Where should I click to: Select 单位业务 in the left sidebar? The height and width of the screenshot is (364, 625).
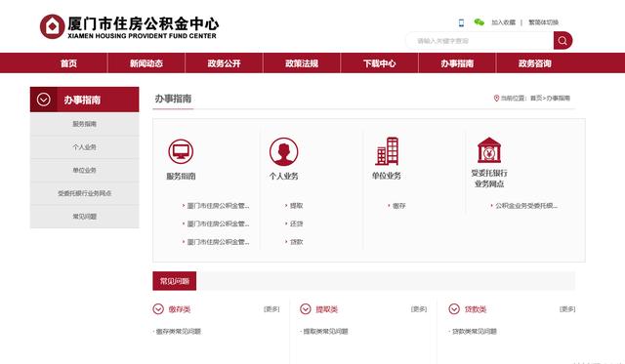85,170
